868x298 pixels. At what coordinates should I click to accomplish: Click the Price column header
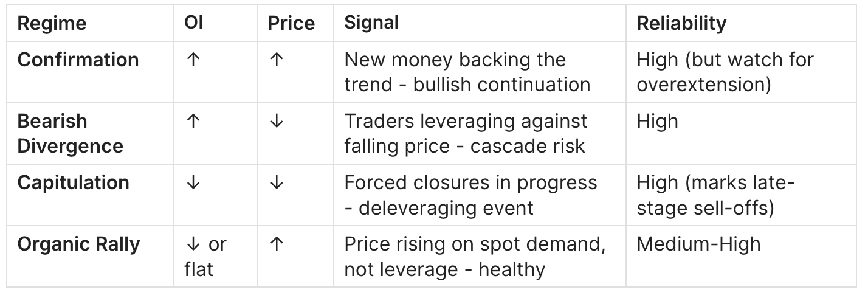coord(291,24)
